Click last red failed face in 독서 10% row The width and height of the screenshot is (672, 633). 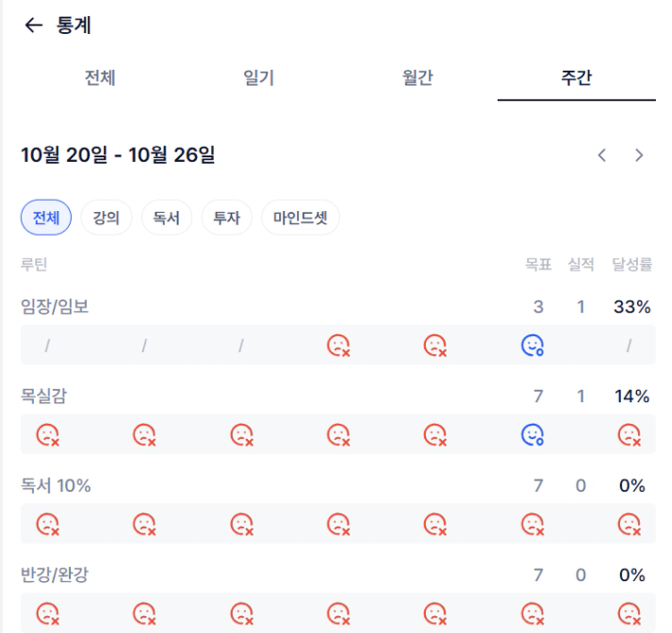[x=629, y=524]
